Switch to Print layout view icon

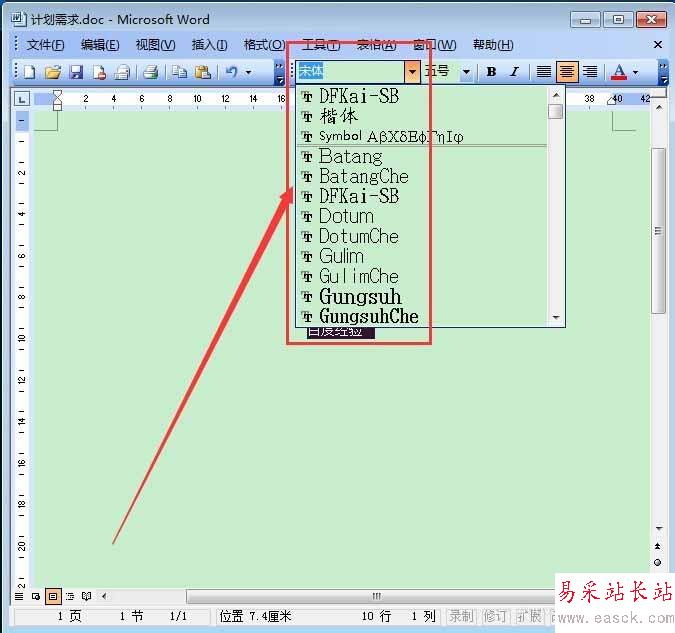53,596
